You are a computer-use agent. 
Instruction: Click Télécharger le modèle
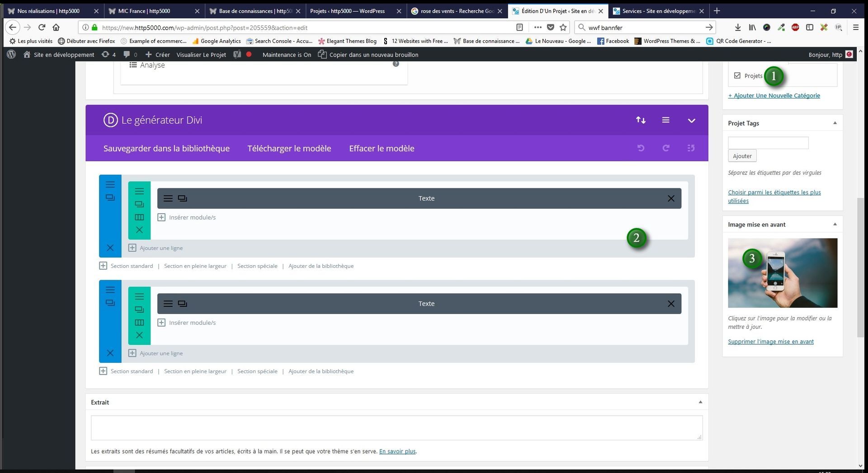[x=289, y=149]
